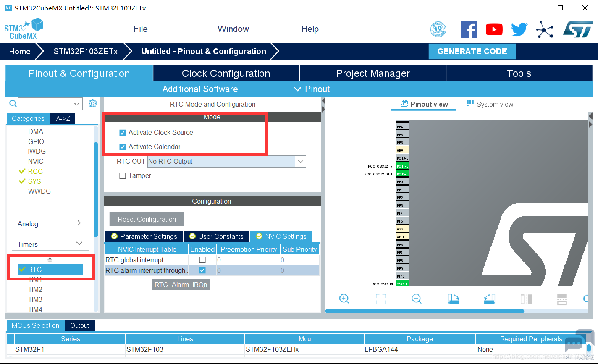Enable the RTC global interrupt checkbox
The width and height of the screenshot is (598, 364).
click(x=202, y=260)
